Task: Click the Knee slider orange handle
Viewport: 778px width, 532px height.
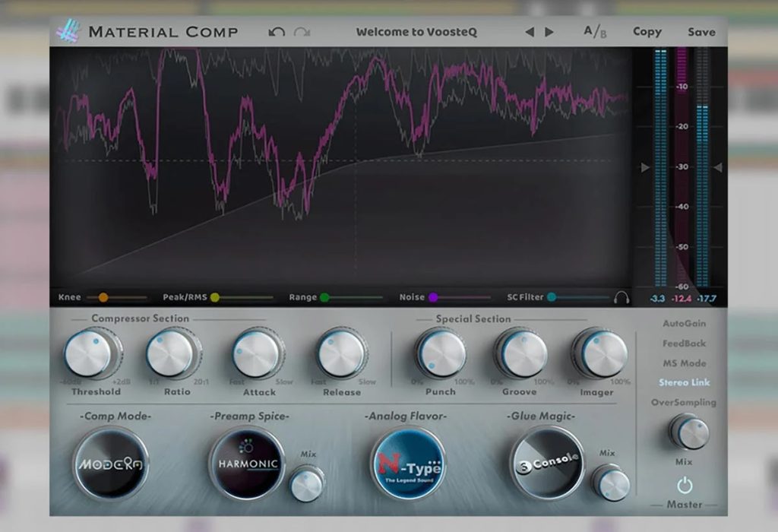Action: pyautogui.click(x=103, y=297)
